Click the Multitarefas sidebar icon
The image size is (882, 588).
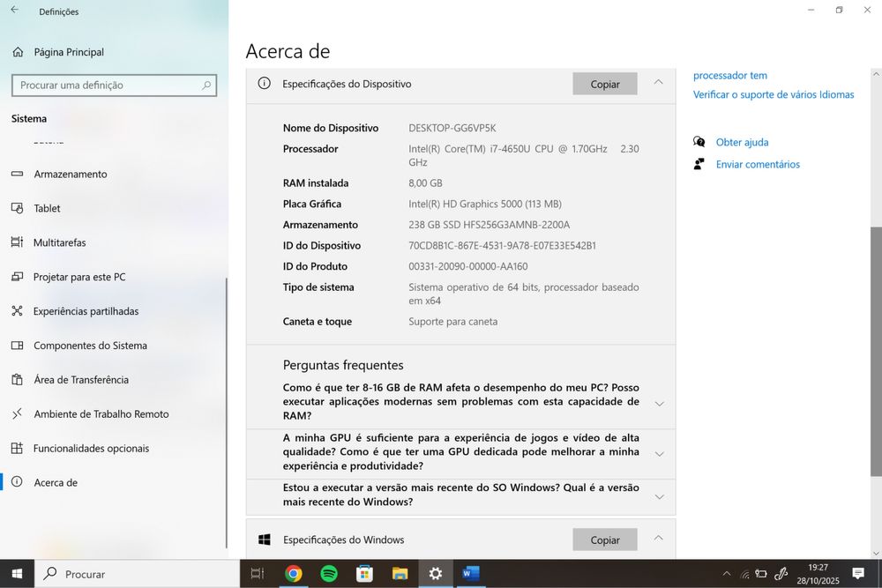[x=18, y=242]
